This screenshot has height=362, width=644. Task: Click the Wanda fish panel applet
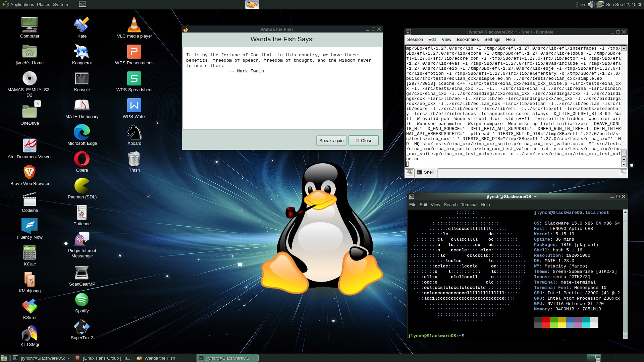point(252,4)
